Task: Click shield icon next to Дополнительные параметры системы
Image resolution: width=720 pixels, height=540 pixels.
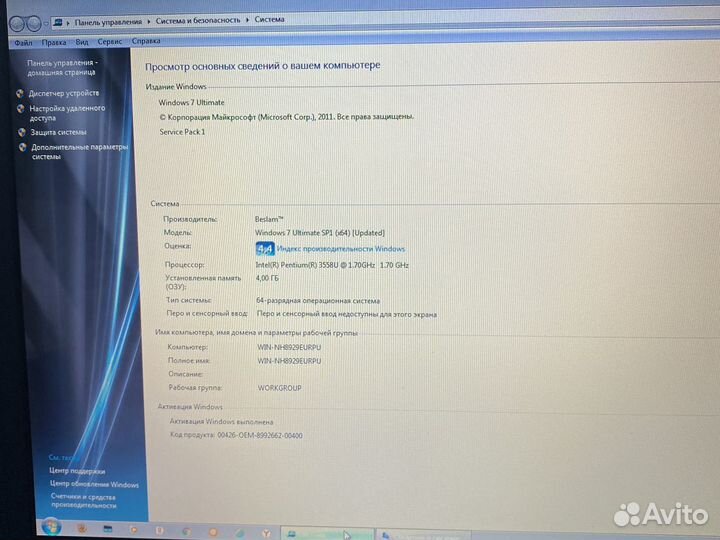Action: click(22, 147)
